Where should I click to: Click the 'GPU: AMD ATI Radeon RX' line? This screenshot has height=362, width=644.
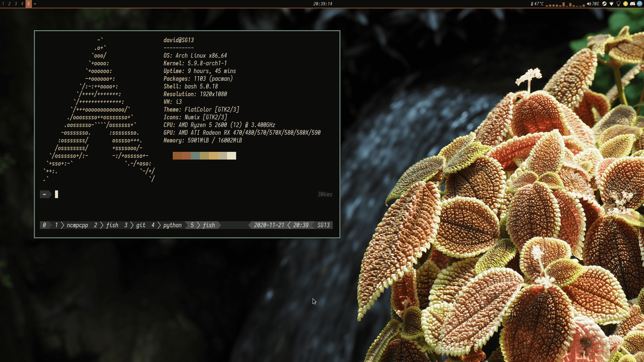(x=242, y=133)
